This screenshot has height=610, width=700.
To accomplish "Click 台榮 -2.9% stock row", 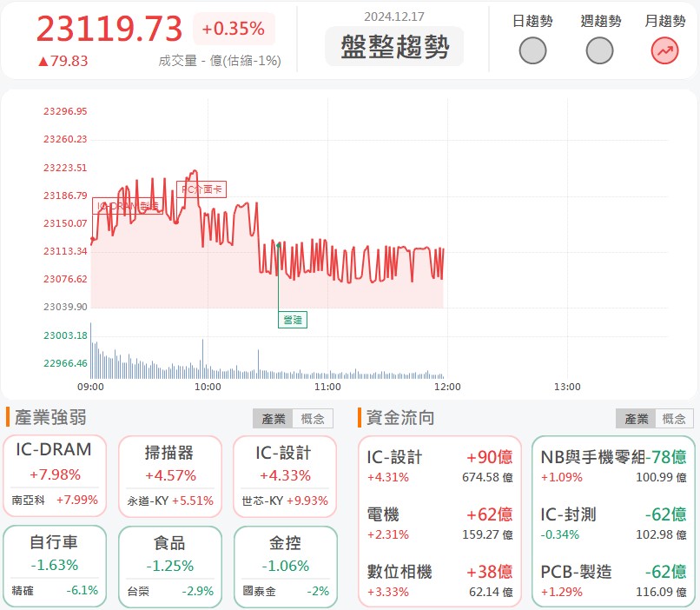I will [170, 591].
